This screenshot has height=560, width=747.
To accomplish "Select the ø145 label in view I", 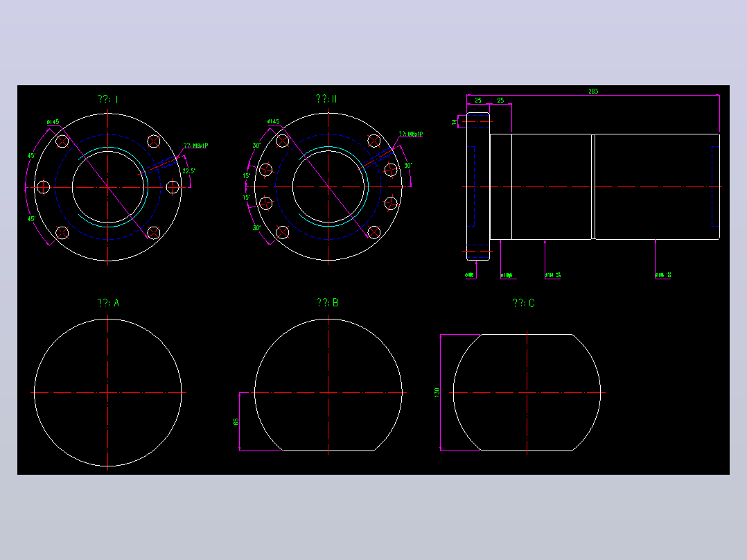I will [53, 122].
